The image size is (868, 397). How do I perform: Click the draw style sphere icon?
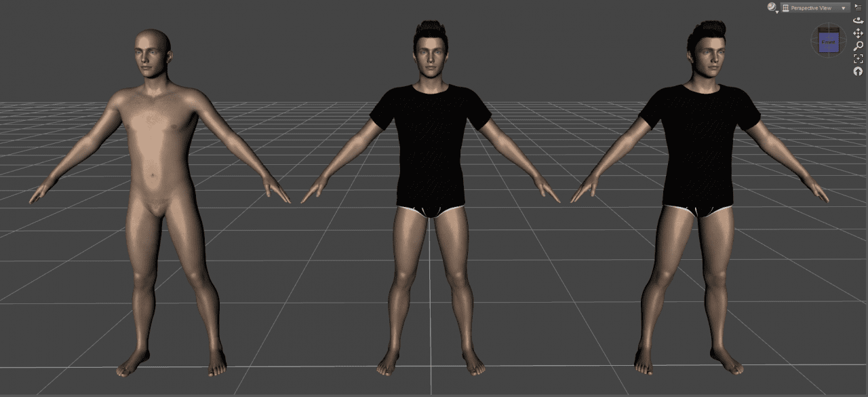click(x=771, y=6)
